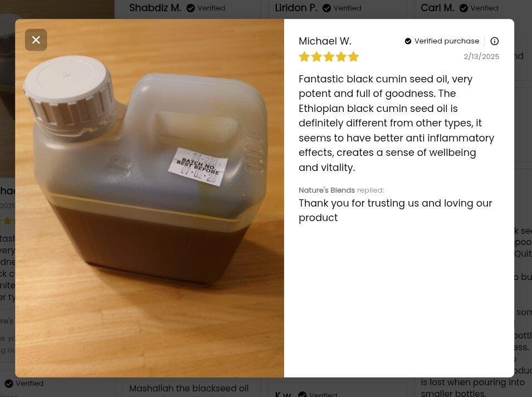Image resolution: width=532 pixels, height=397 pixels.
Task: Click Shabdiz M. verified checkmark icon
Action: (191, 8)
